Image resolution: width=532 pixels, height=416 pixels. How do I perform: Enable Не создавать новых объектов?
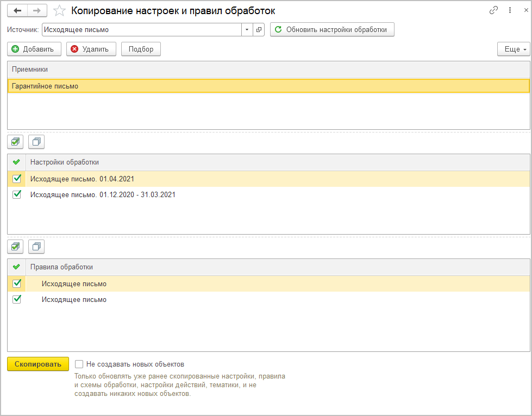click(79, 364)
